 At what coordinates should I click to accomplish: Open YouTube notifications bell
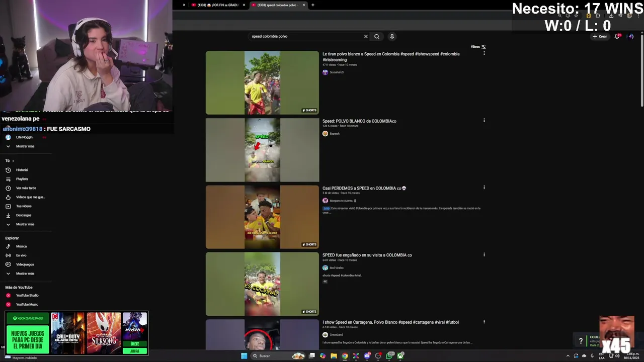pos(617,36)
